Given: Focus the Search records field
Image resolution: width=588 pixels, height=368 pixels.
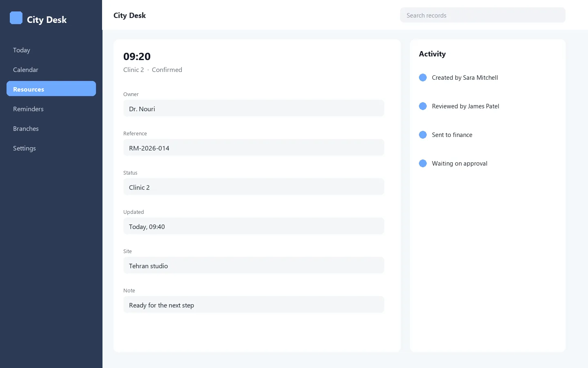Looking at the screenshot, I should point(483,15).
